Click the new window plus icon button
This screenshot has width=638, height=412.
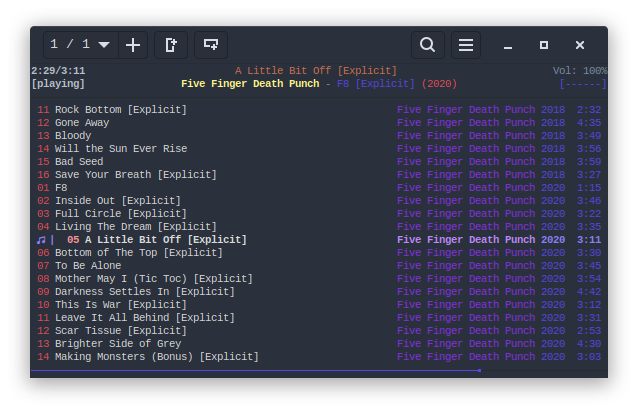[211, 45]
